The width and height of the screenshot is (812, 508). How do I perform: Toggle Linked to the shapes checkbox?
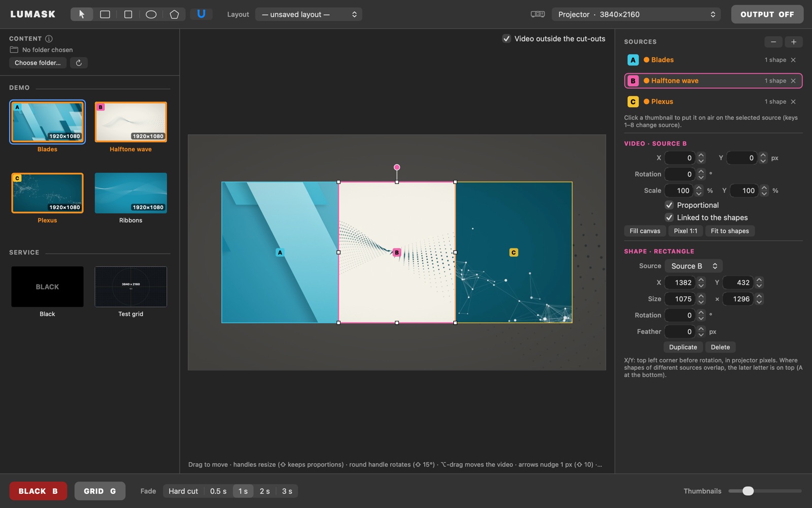[669, 217]
